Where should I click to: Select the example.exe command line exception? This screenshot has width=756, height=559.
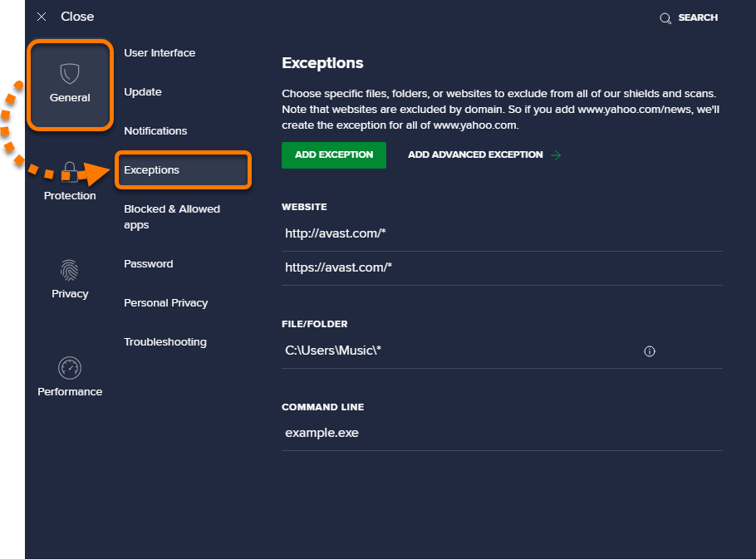pos(502,434)
